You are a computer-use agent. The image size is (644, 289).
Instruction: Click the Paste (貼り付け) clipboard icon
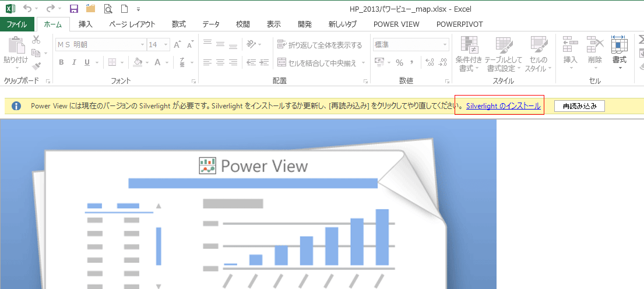16,45
